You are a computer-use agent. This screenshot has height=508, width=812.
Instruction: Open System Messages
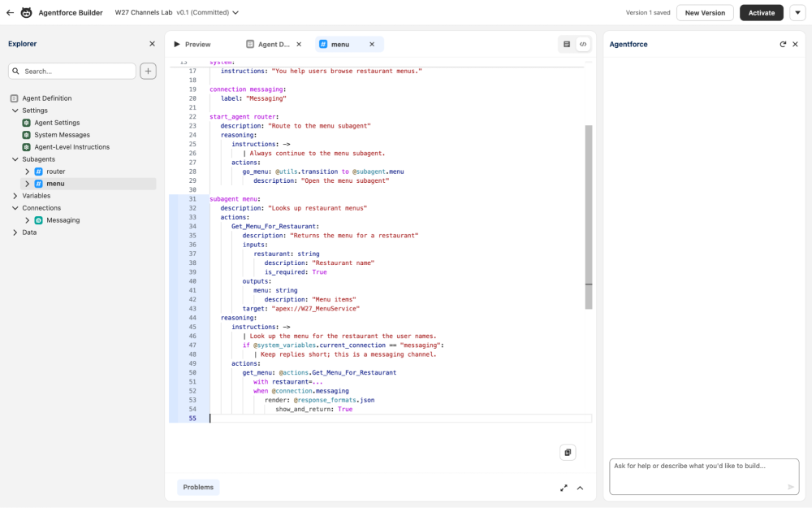click(63, 135)
